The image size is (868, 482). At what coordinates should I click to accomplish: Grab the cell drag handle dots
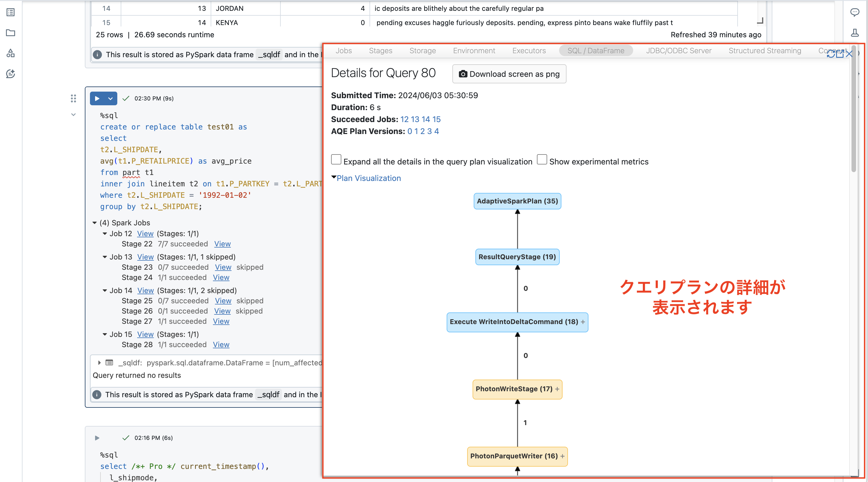point(73,98)
